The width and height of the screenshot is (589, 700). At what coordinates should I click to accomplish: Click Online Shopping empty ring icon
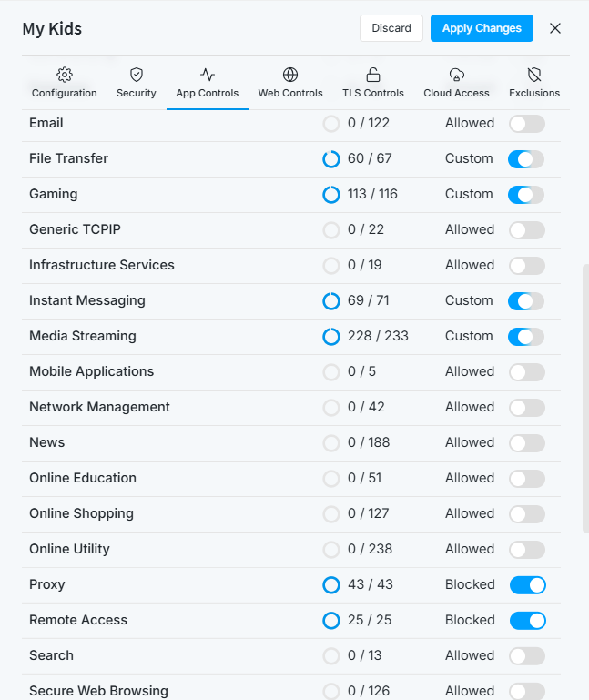331,513
